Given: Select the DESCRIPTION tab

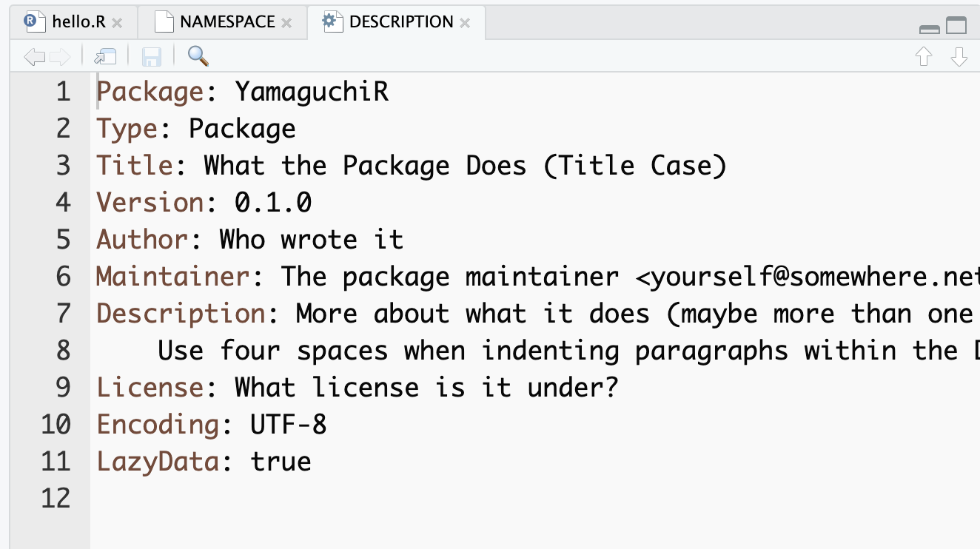Looking at the screenshot, I should tap(400, 22).
